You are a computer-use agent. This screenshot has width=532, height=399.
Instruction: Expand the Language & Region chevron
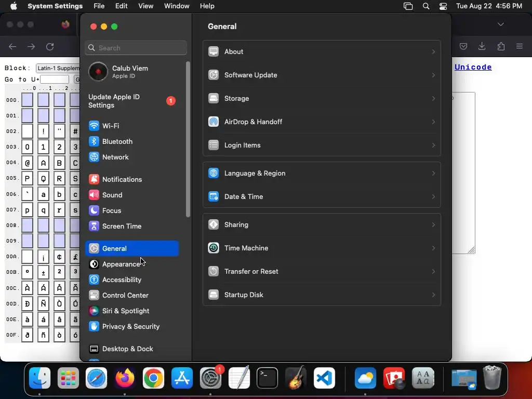433,174
